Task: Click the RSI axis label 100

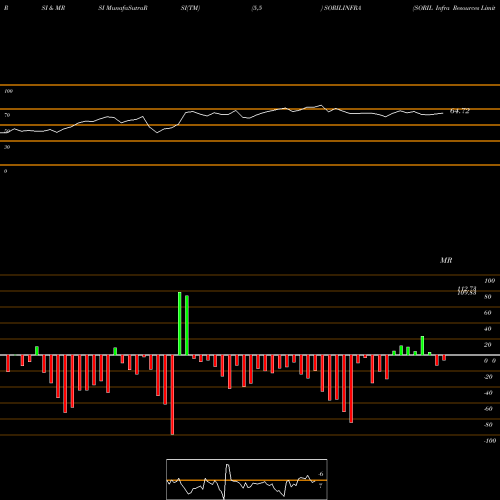Action: click(8, 91)
